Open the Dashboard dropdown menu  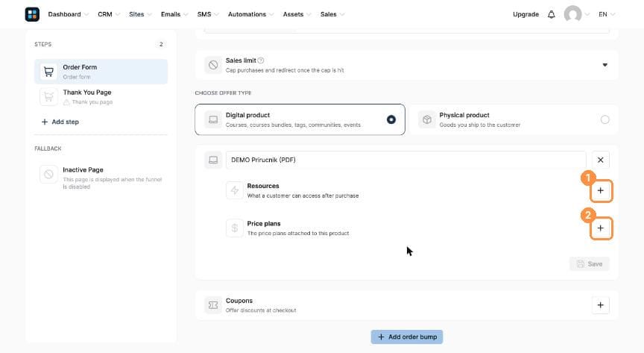[68, 14]
